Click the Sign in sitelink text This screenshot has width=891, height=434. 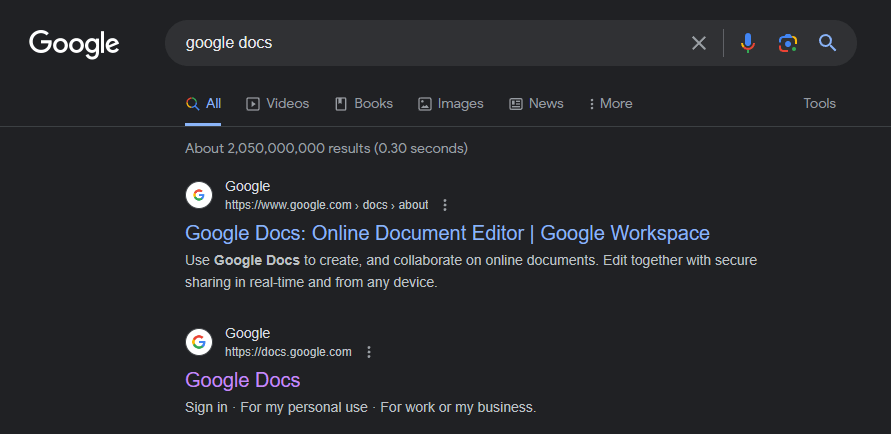click(206, 407)
